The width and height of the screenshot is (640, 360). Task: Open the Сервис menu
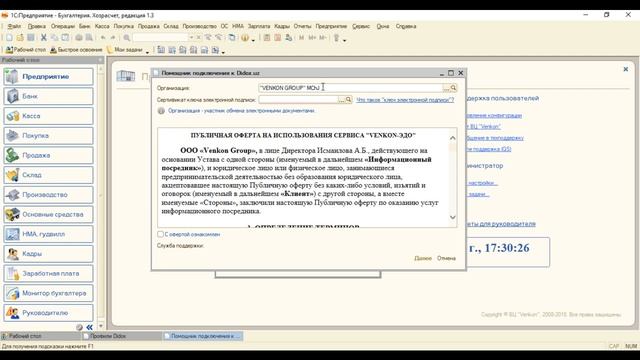361,26
